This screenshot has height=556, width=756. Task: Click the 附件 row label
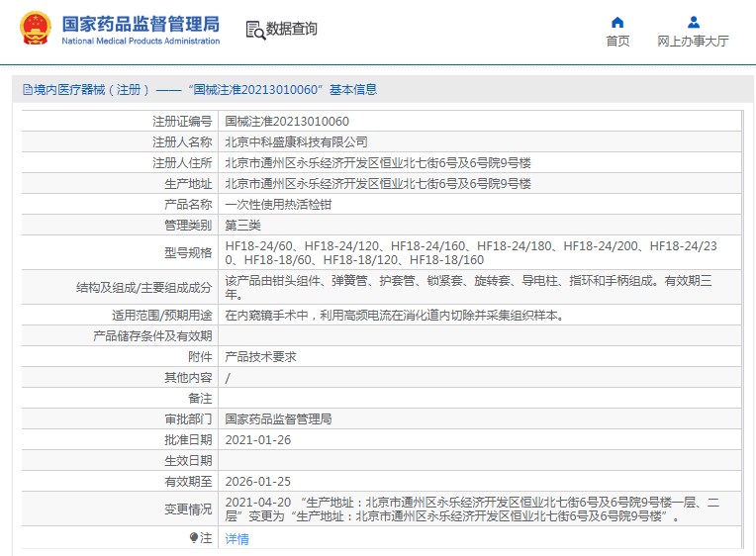coord(200,357)
